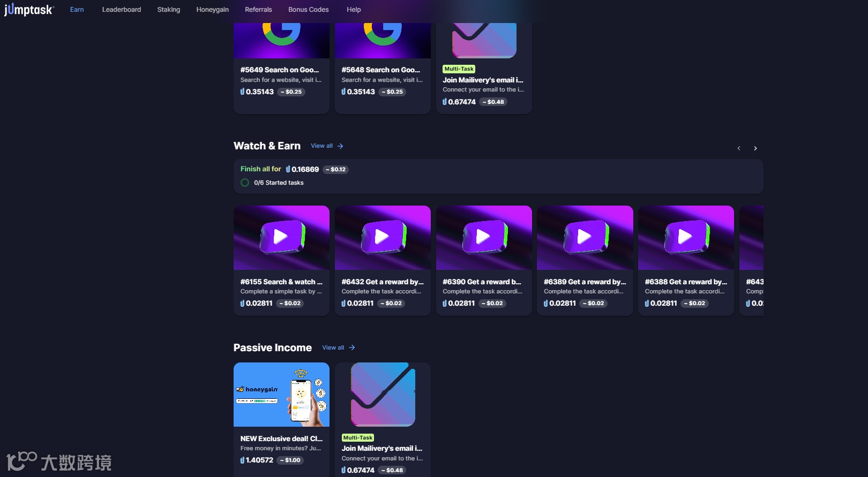The image size is (868, 477).
Task: Click 1.40572 reward on Honeygain deal
Action: pyautogui.click(x=259, y=460)
